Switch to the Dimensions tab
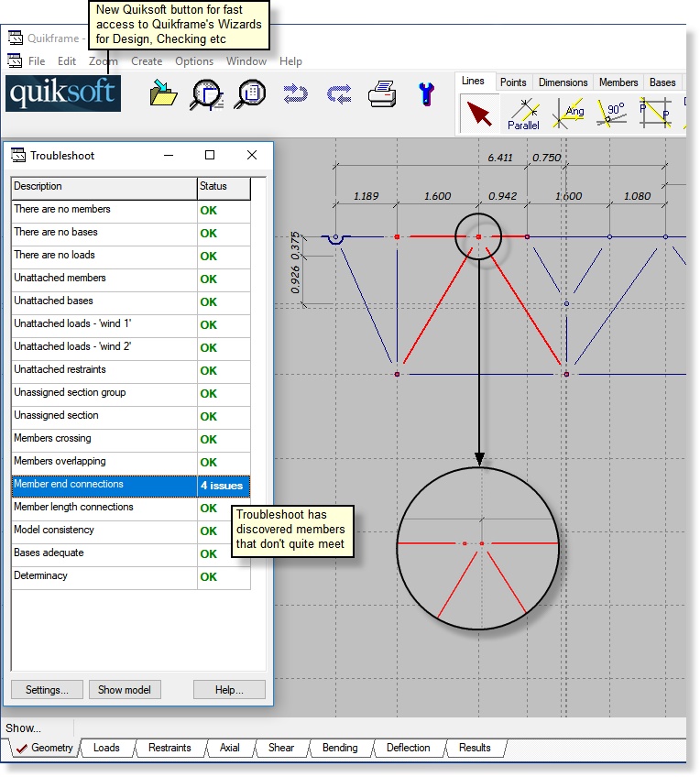Image resolution: width=700 pixels, height=777 pixels. coord(563,82)
